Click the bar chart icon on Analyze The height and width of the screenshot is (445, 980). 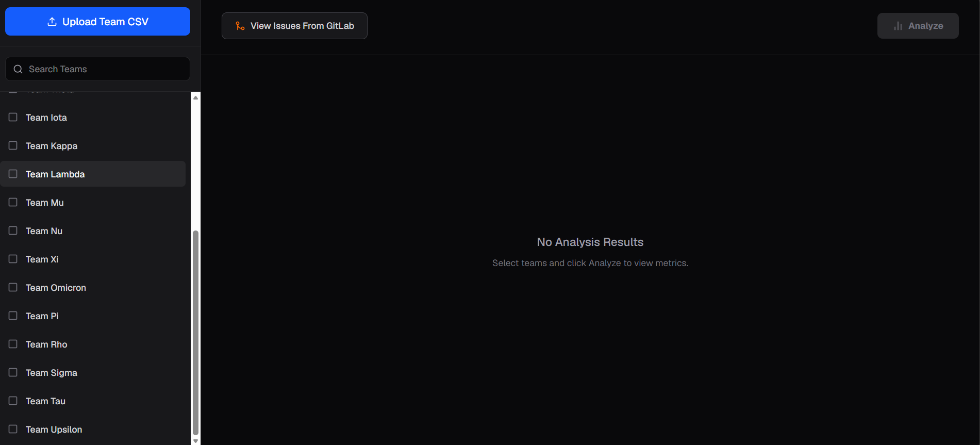[x=898, y=26]
